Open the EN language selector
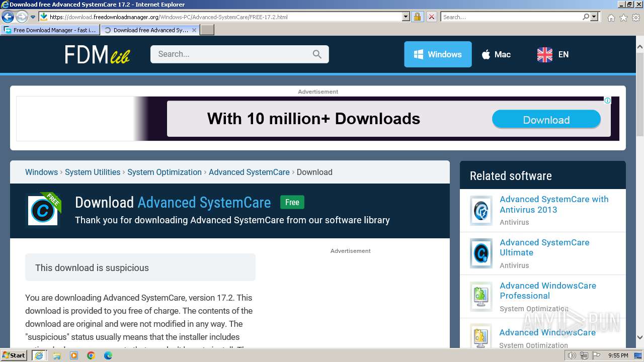 (x=553, y=54)
